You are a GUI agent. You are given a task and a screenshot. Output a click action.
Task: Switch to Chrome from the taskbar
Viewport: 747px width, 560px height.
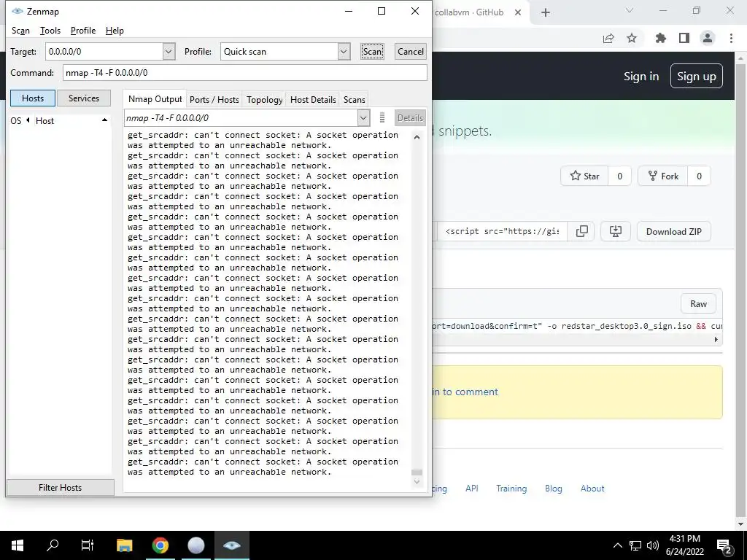coord(160,545)
